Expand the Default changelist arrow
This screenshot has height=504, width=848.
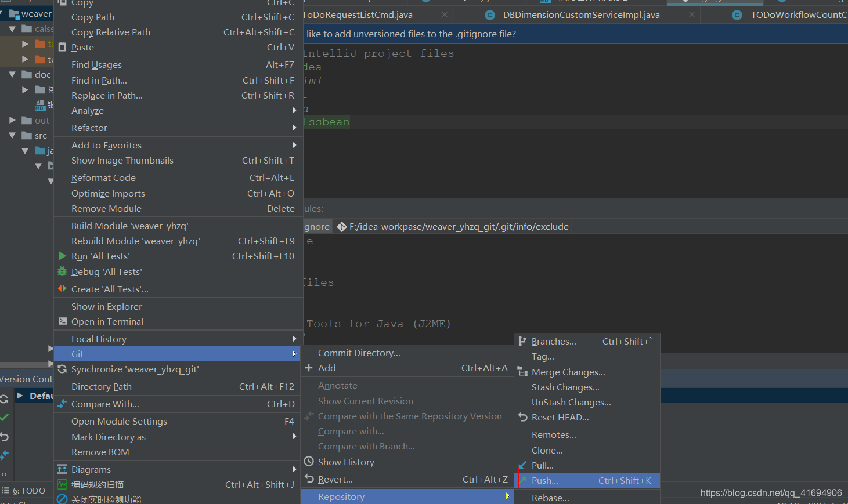pos(20,396)
